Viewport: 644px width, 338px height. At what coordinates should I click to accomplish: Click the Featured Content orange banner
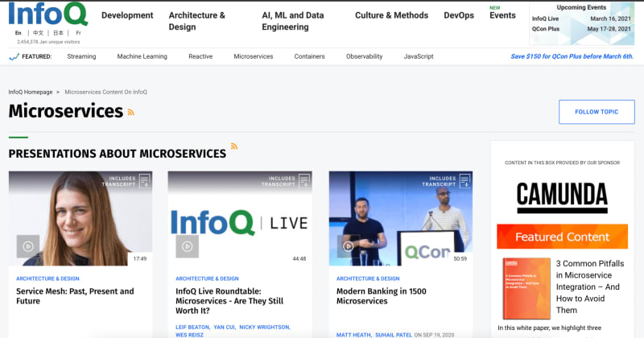562,237
